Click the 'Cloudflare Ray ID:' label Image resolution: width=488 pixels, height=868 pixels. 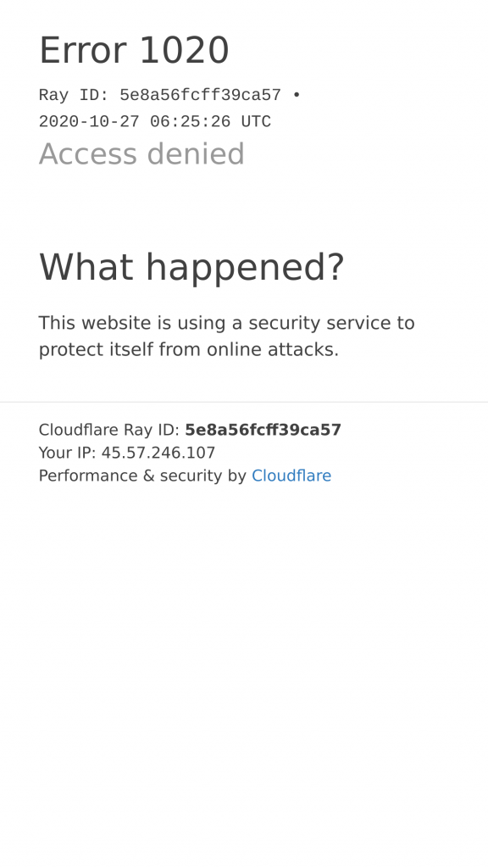coord(109,430)
